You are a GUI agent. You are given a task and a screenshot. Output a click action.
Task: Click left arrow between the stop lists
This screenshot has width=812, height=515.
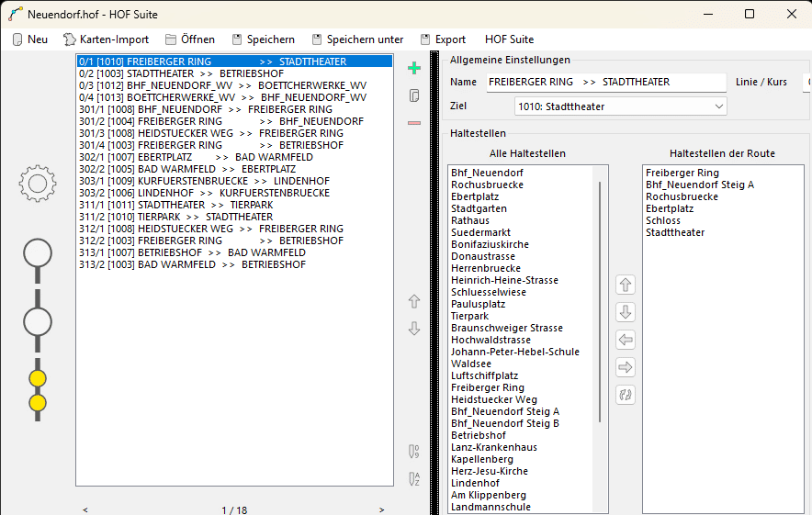tap(626, 340)
